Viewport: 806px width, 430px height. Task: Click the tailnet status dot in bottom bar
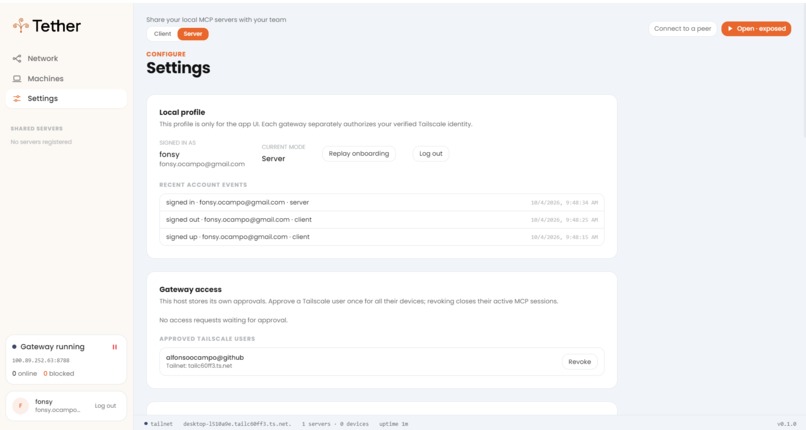coord(146,424)
